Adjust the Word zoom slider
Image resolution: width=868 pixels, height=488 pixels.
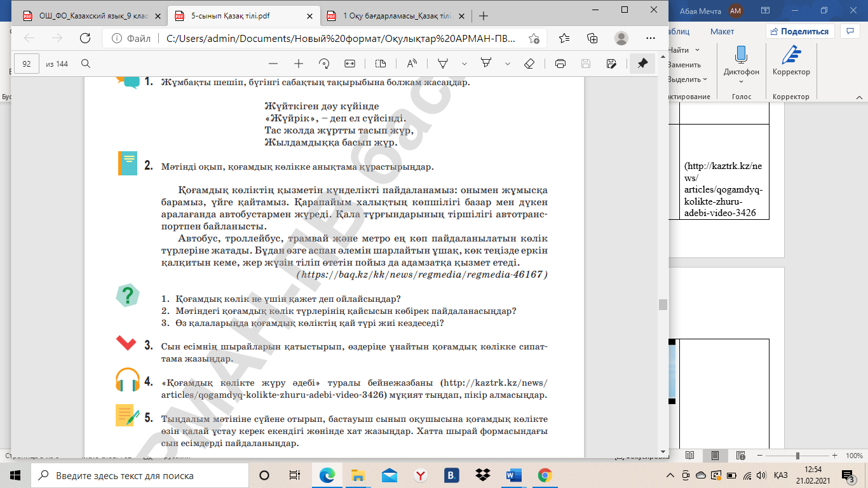(x=797, y=456)
